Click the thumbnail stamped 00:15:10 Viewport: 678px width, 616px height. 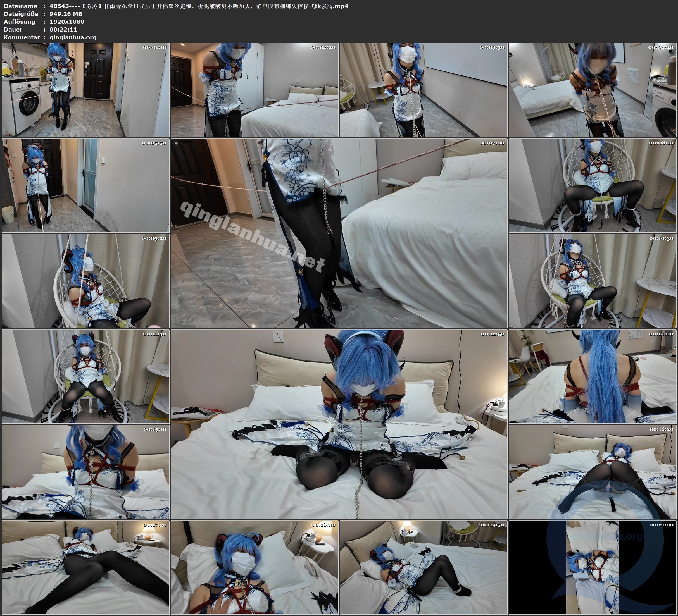coord(85,471)
